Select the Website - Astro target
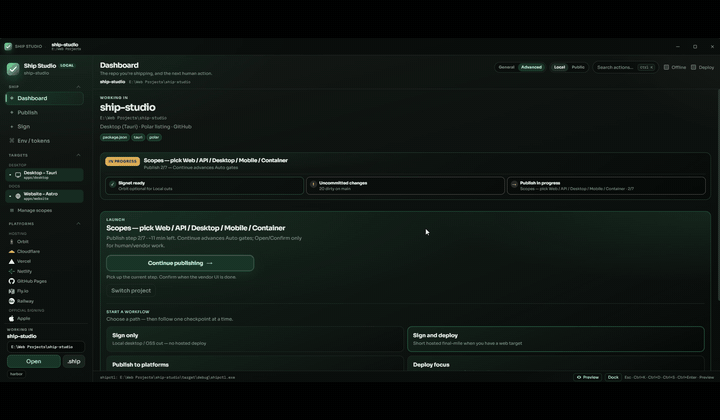 pyautogui.click(x=45, y=196)
